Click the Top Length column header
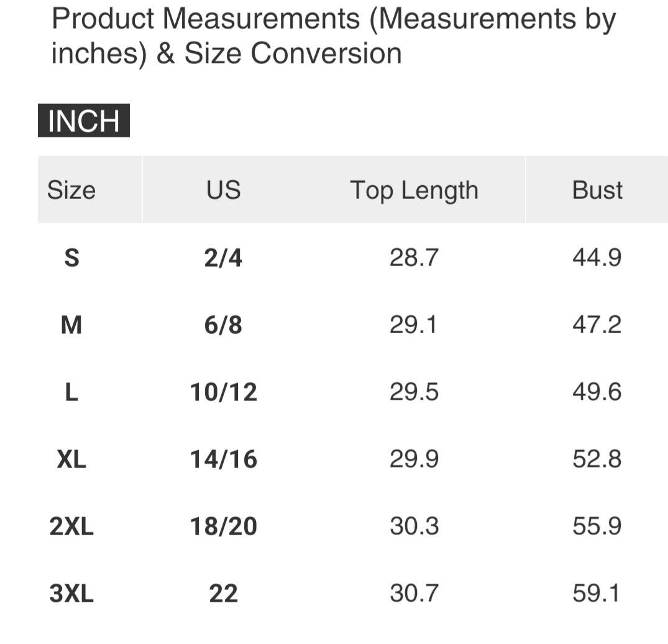Image resolution: width=668 pixels, height=644 pixels. 414,190
